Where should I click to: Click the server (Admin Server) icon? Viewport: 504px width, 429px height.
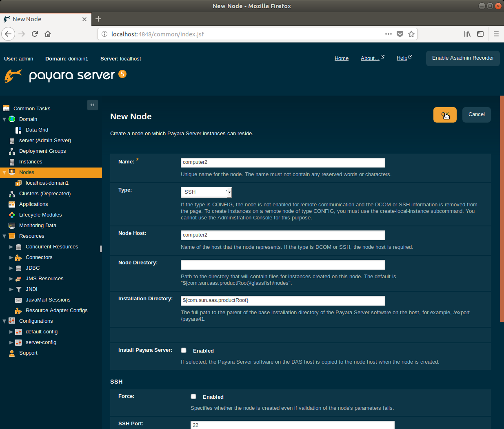(12, 141)
